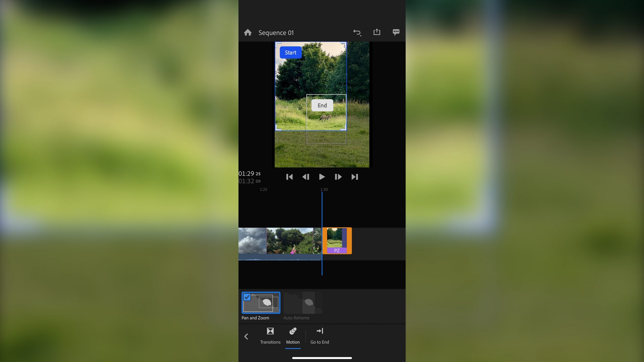Uncheck the Pan and Zoom checkbox
The image size is (644, 362).
coord(247,297)
